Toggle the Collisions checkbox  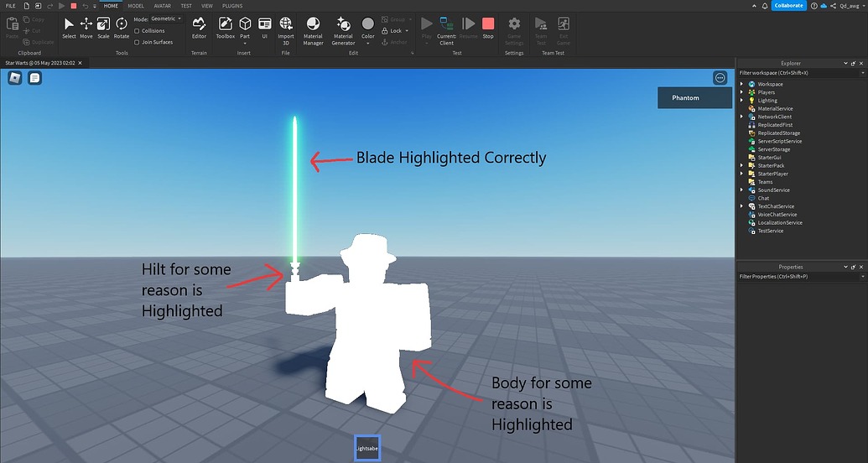click(137, 31)
